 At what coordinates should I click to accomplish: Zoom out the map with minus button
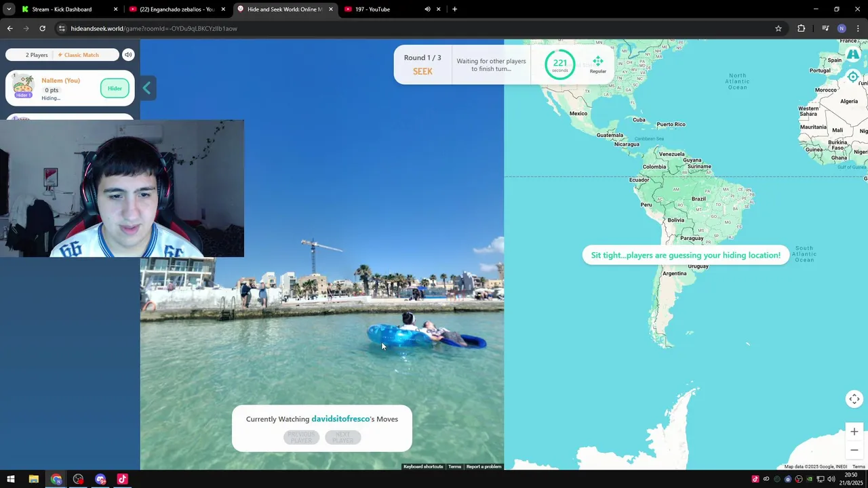854,449
